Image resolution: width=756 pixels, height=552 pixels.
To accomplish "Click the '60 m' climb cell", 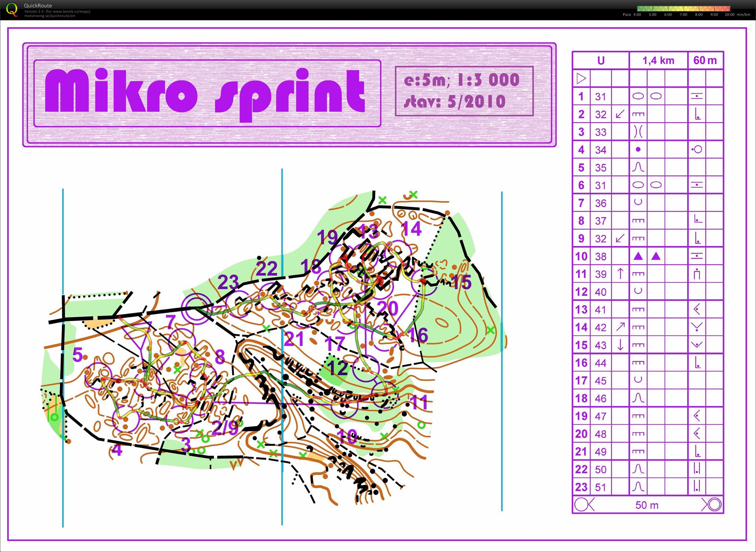I will click(x=705, y=60).
